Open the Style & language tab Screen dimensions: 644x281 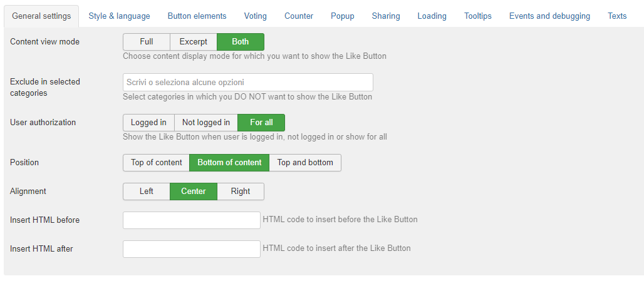[x=119, y=16]
